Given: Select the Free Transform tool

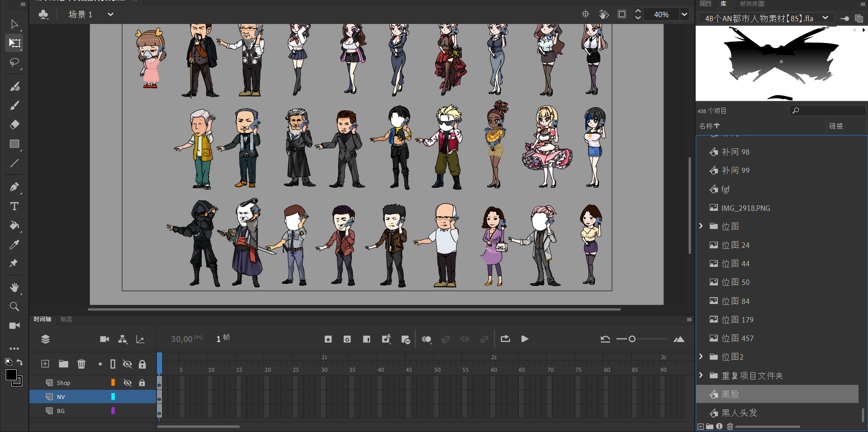Looking at the screenshot, I should (14, 43).
